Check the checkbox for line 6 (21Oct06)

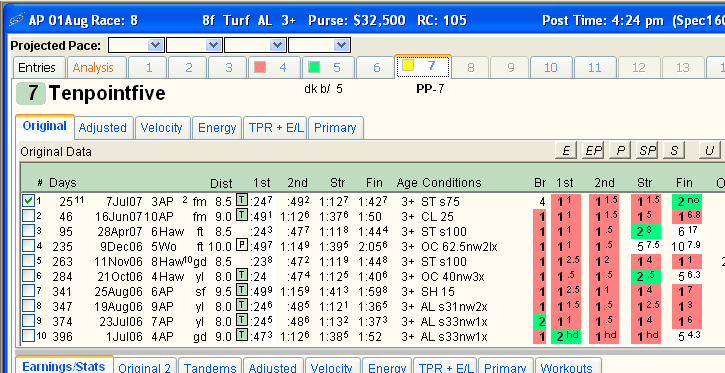[x=29, y=276]
